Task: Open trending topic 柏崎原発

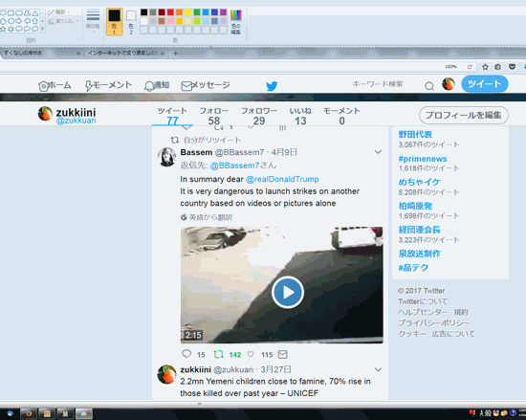Action: click(415, 206)
